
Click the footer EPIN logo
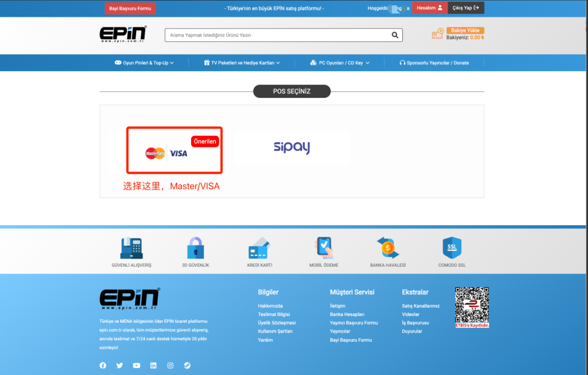130,298
